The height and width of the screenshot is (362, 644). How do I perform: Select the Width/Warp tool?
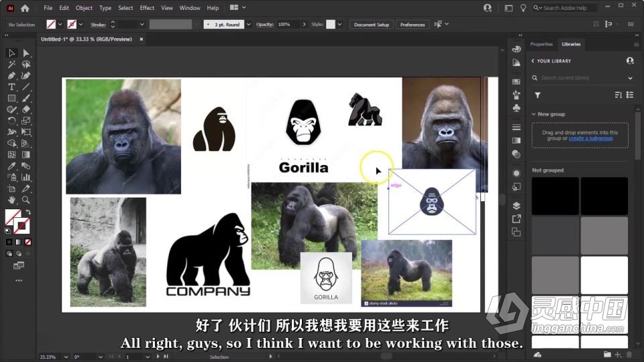(11, 132)
